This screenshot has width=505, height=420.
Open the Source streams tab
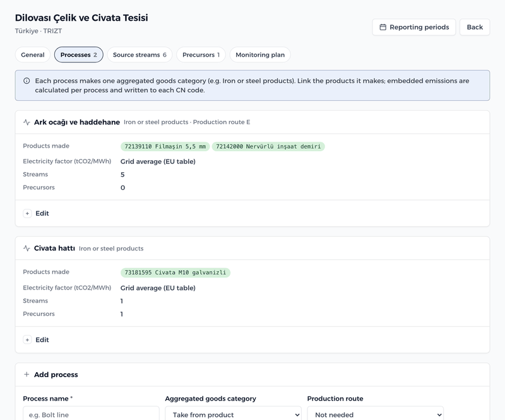pos(140,55)
